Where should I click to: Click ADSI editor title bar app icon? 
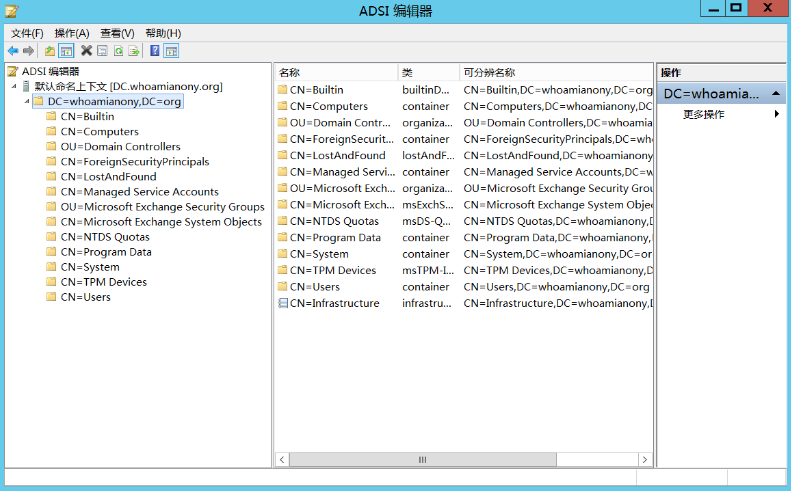12,10
